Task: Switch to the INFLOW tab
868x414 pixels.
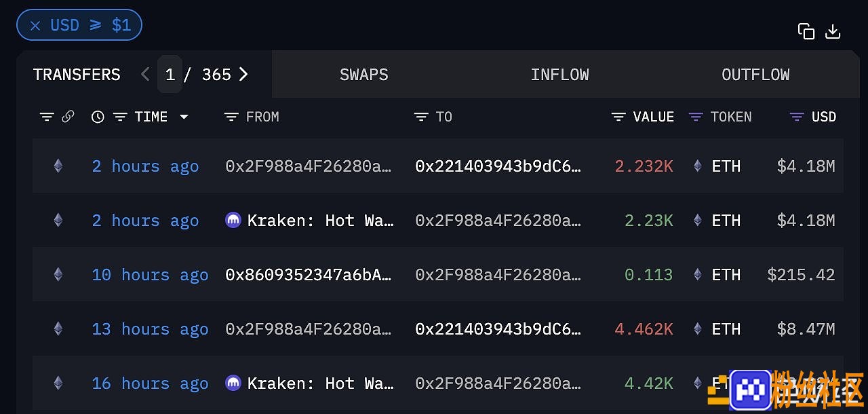Action: 560,75
